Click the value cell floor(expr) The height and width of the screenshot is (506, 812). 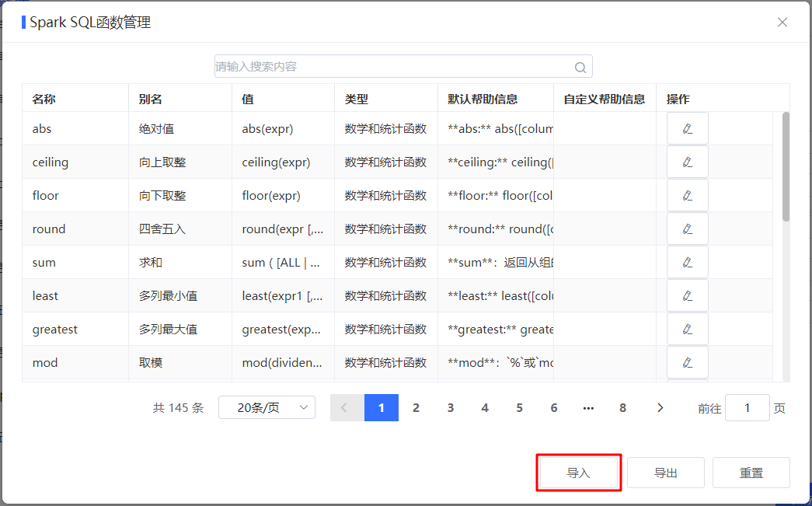pos(284,195)
